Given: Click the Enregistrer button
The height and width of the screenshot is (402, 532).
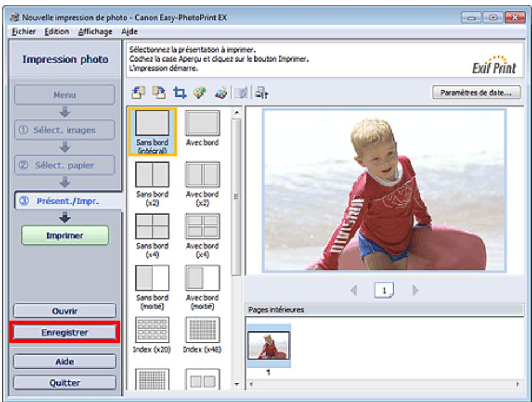Looking at the screenshot, I should (64, 333).
